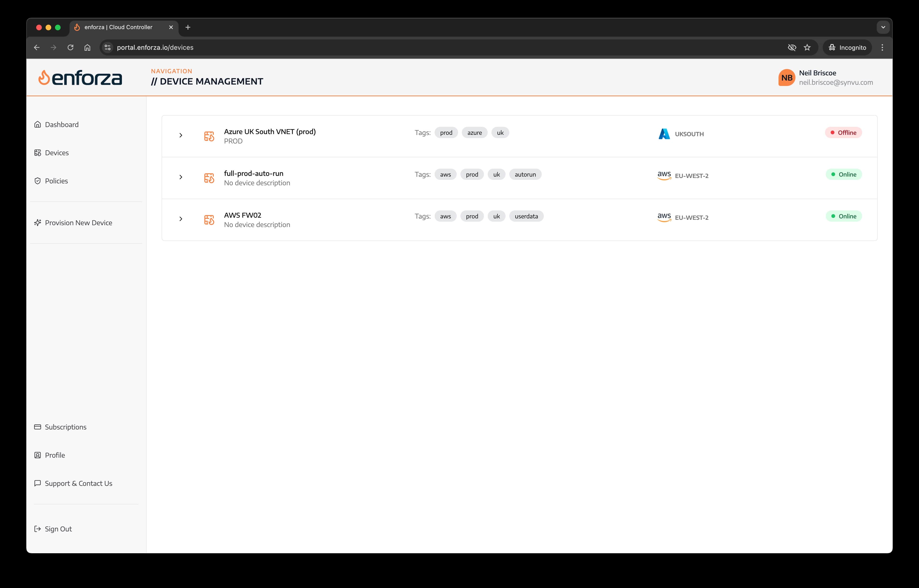This screenshot has width=919, height=588.
Task: Open a new browser tab
Action: (x=188, y=27)
